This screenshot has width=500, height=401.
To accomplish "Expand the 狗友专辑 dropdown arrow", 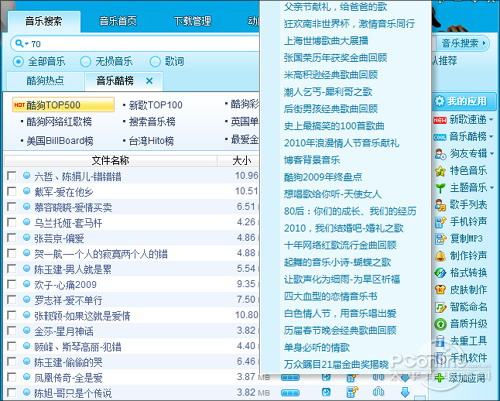I will tap(491, 154).
